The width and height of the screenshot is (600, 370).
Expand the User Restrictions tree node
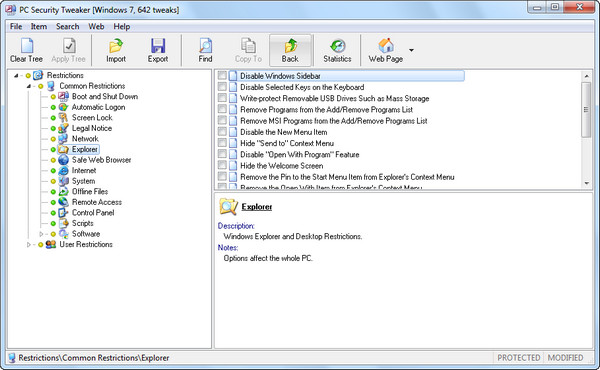coord(29,244)
